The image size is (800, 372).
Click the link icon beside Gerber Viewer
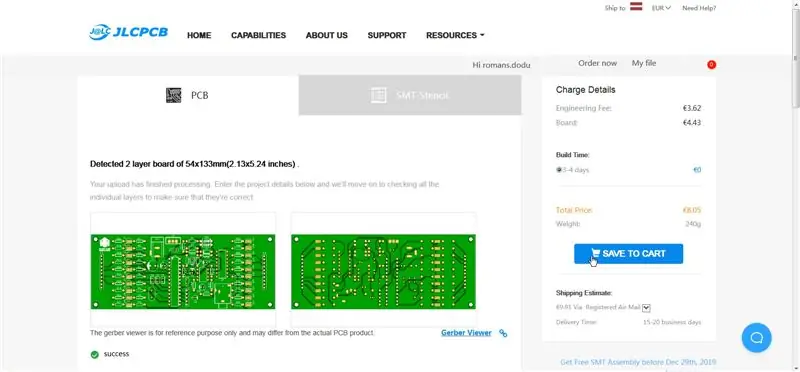click(503, 333)
